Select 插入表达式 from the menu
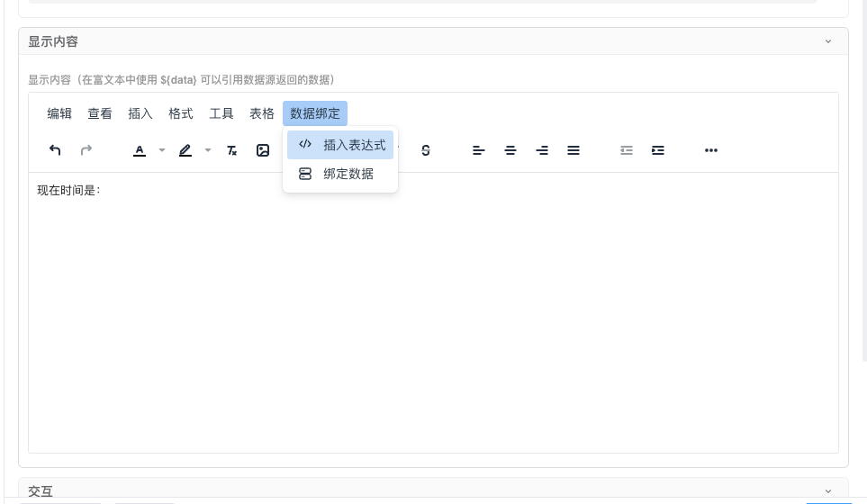This screenshot has height=504, width=867. pyautogui.click(x=340, y=145)
